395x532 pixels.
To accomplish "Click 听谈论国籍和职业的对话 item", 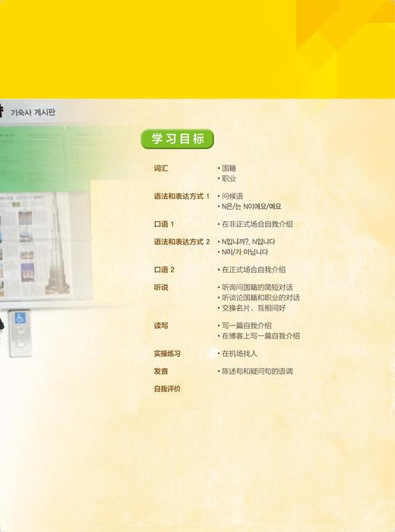I will pos(261,298).
